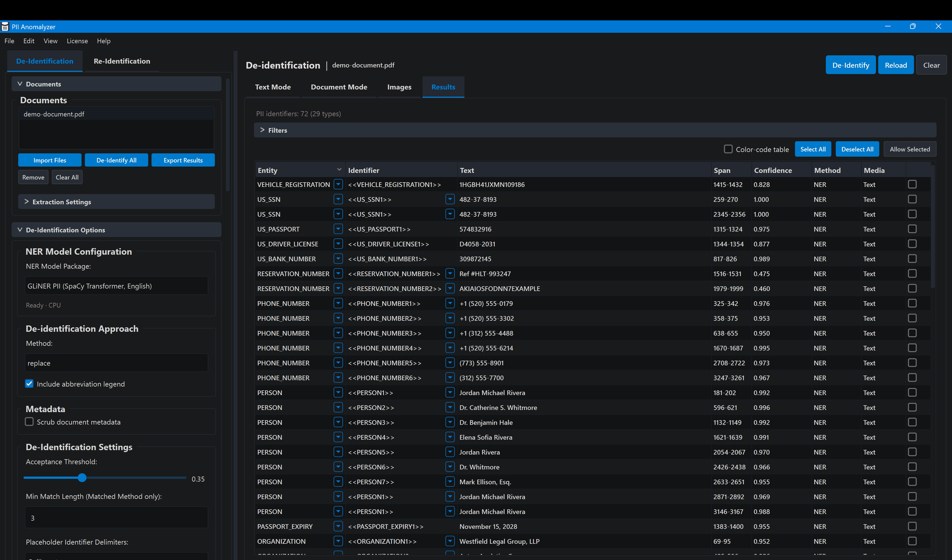Click the Acceptance Threshold slider handle
The height and width of the screenshot is (560, 952).
82,478
